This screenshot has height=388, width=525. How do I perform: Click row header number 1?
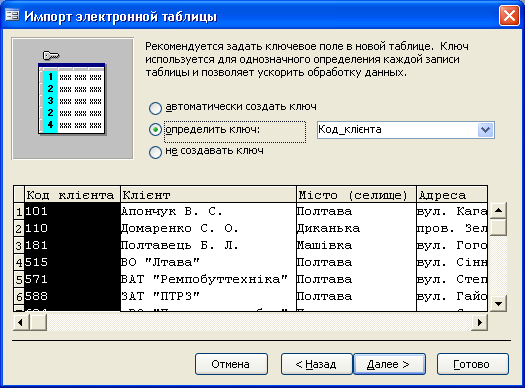pos(19,212)
